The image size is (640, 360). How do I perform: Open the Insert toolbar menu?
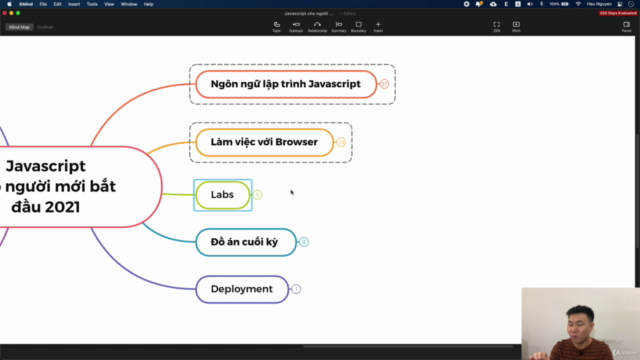tap(378, 27)
